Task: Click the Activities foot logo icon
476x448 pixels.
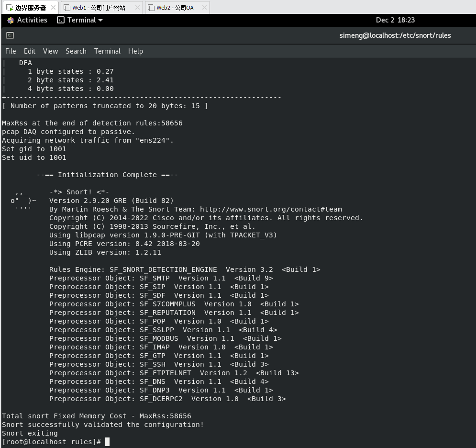Action: 11,20
